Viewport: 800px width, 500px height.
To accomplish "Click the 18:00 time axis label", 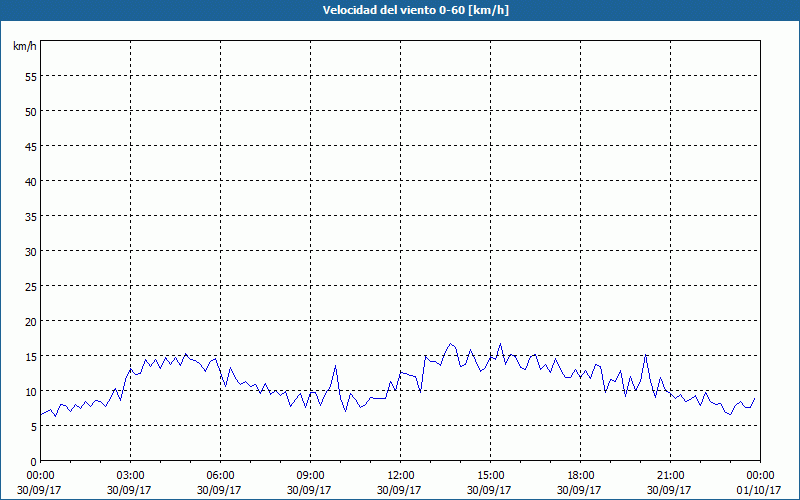I will coord(581,476).
